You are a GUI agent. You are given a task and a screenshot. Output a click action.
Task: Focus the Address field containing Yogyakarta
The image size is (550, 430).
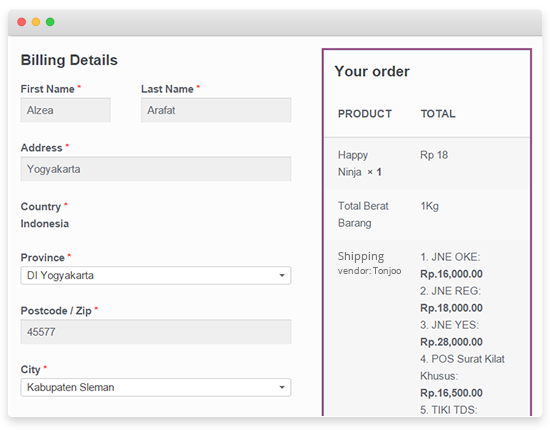tap(156, 169)
